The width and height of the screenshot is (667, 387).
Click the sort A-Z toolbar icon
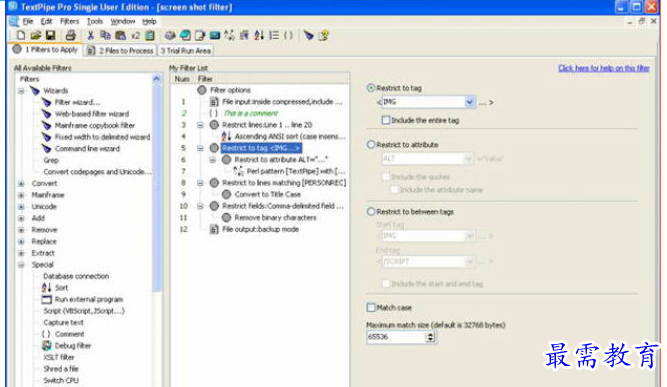[x=259, y=35]
